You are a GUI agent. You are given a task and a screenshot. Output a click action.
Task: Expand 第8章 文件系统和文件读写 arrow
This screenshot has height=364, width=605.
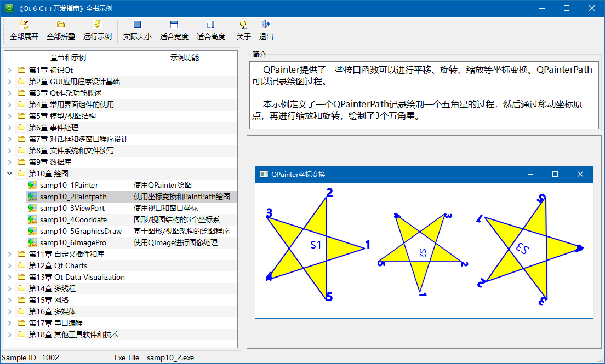pos(10,151)
